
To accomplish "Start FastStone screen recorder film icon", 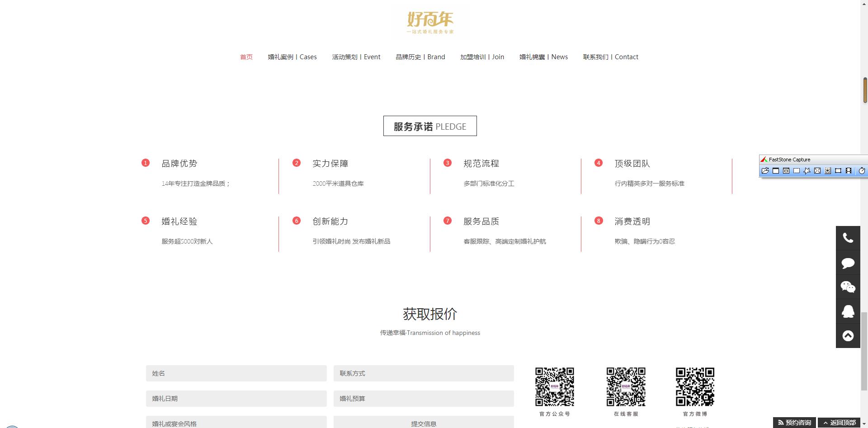I will 849,171.
